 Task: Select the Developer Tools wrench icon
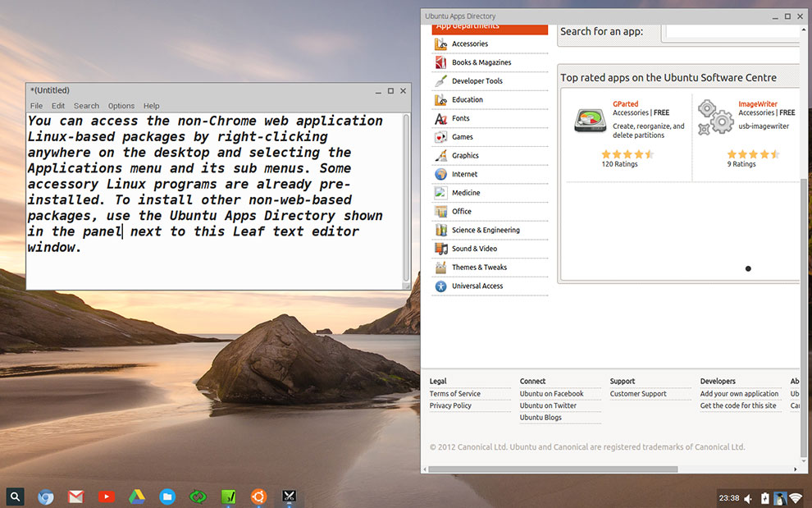point(440,81)
